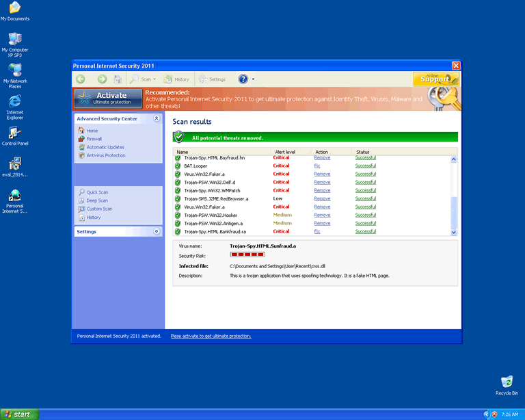Click the Home icon in the toolbar
Viewport: 525px width, 420px height.
pos(118,79)
